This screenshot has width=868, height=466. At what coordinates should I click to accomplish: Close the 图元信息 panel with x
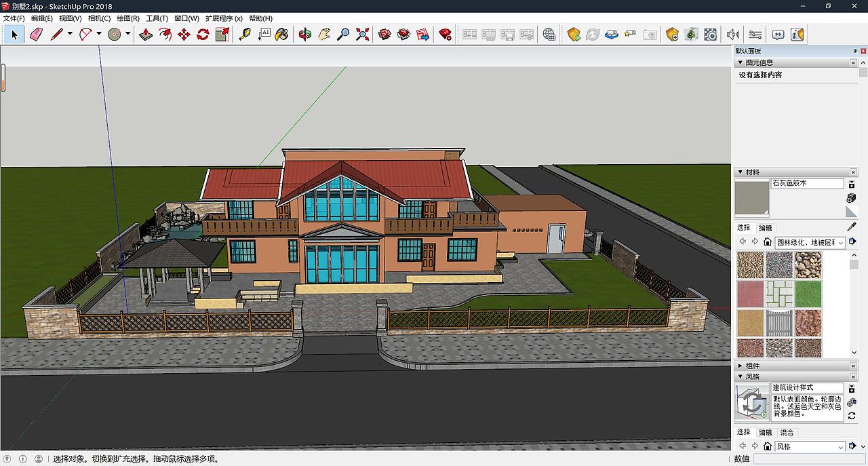pyautogui.click(x=854, y=62)
